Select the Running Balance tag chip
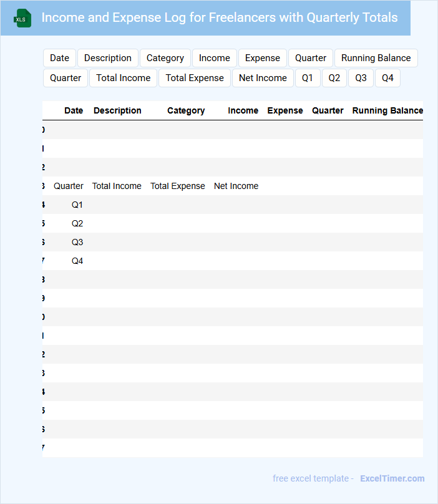Screen dimensions: 438x504 pyautogui.click(x=376, y=58)
